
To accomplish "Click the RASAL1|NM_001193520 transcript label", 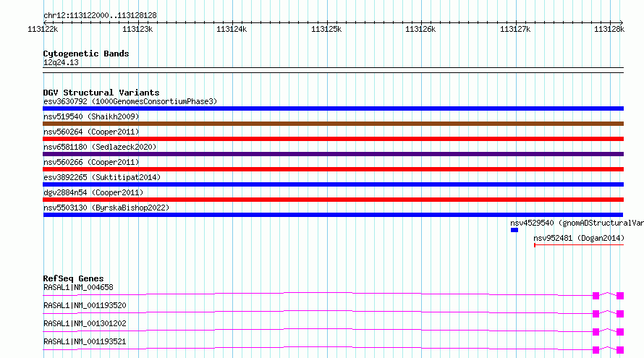I will [x=85, y=305].
